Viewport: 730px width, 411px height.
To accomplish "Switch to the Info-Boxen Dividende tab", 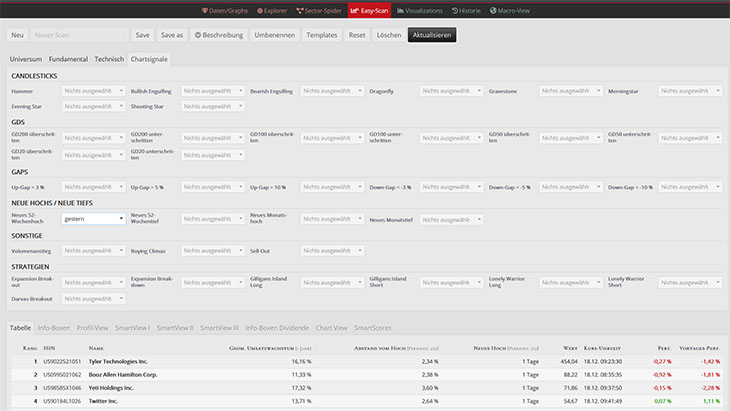I will point(277,328).
